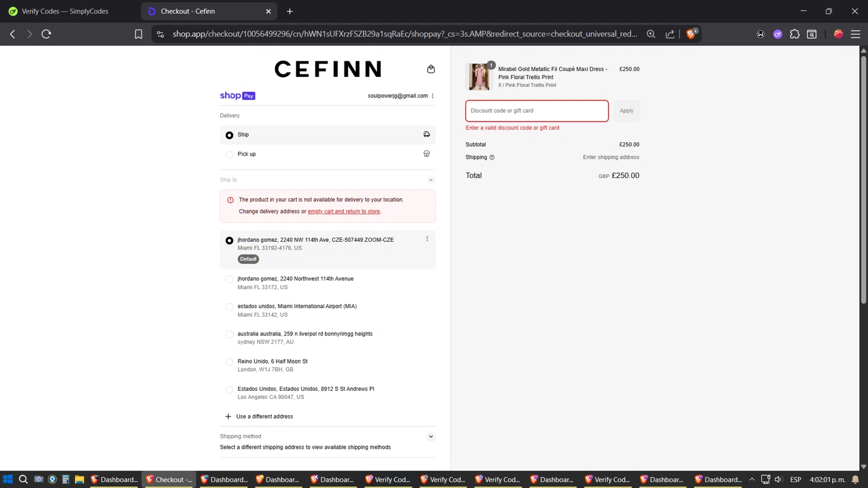Screen dimensions: 868x488
Task: Open account options next to soulpowerjg@gmail.com
Action: (432, 96)
